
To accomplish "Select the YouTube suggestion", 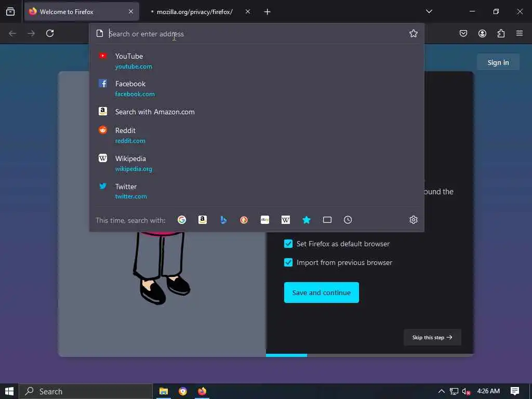I will pos(258,61).
